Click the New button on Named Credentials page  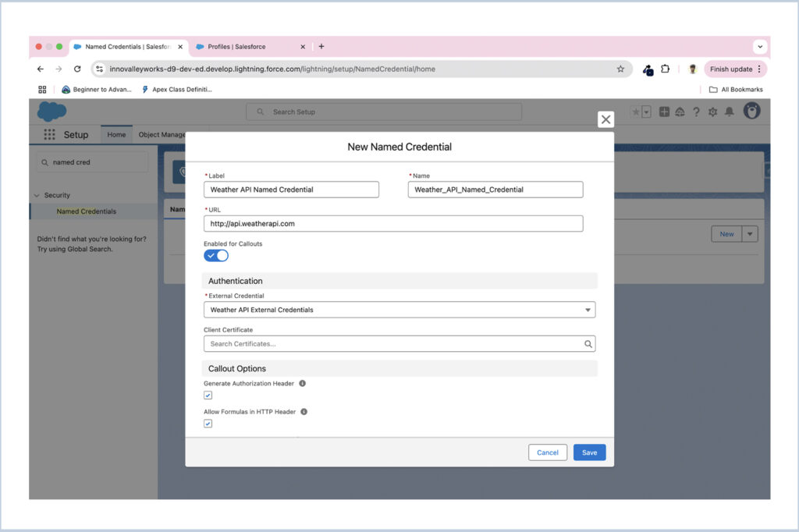(x=726, y=234)
